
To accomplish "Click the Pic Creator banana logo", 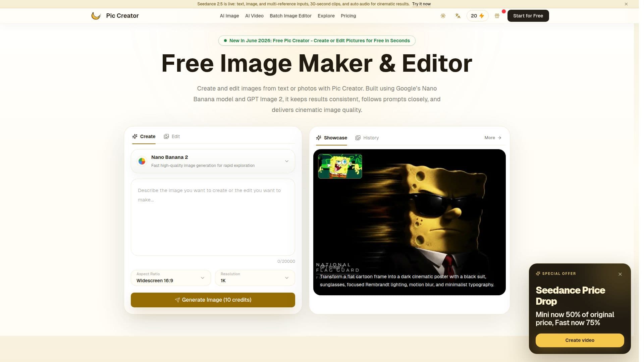I will click(x=96, y=16).
